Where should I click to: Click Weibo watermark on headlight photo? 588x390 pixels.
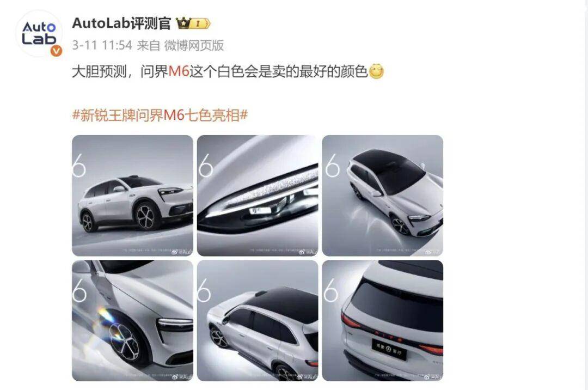pyautogui.click(x=308, y=252)
